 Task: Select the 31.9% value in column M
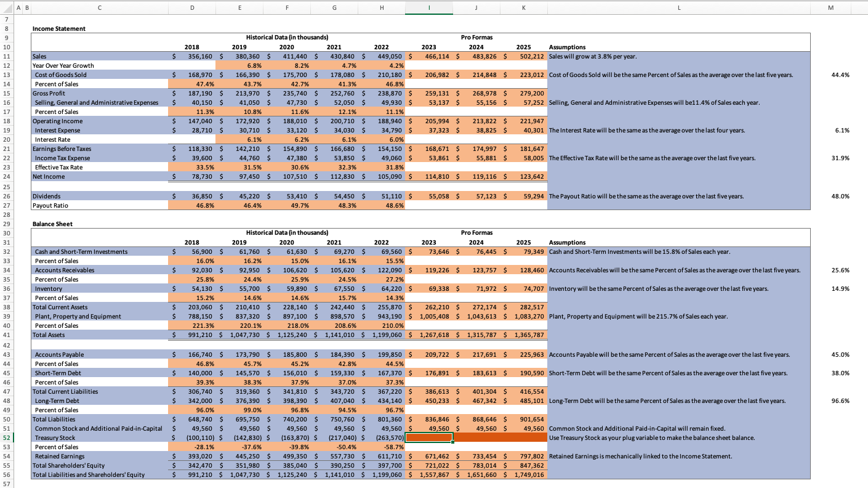click(840, 158)
